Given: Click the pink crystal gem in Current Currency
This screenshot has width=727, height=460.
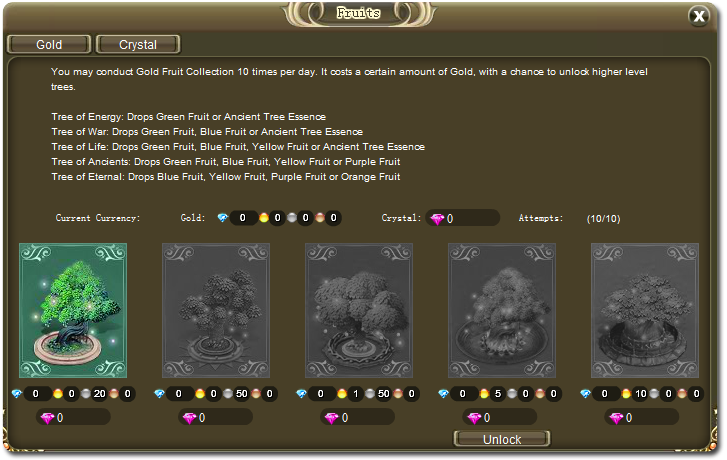Looking at the screenshot, I should [436, 218].
